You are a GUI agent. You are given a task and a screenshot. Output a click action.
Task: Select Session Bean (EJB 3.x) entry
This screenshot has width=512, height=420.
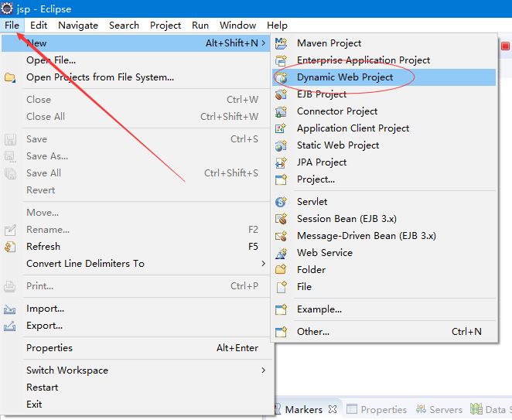click(x=384, y=219)
